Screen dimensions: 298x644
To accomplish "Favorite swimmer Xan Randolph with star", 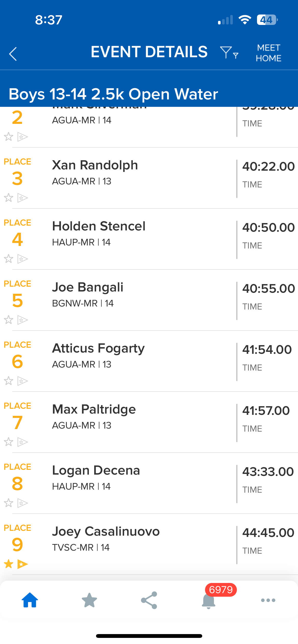I will click(x=9, y=198).
